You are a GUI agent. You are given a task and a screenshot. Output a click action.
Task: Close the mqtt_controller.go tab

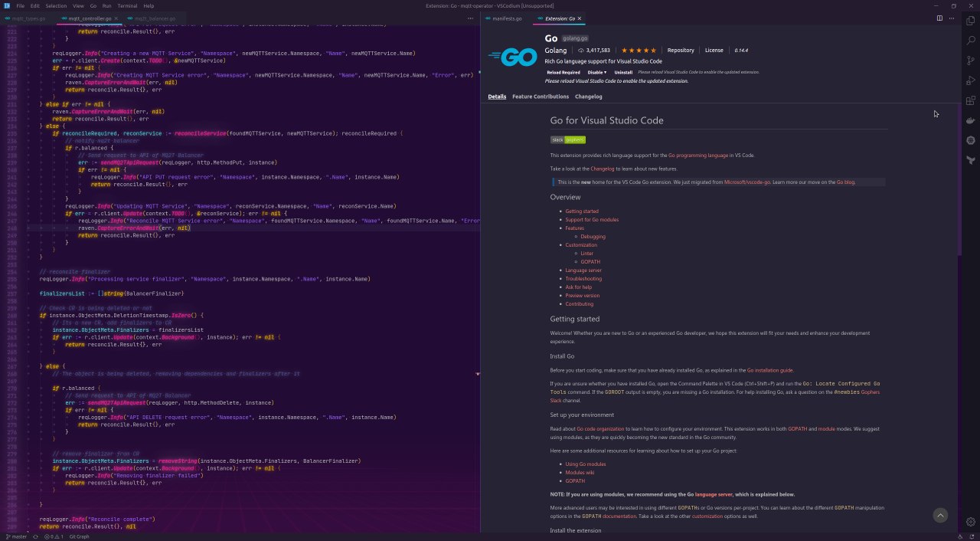coord(116,18)
